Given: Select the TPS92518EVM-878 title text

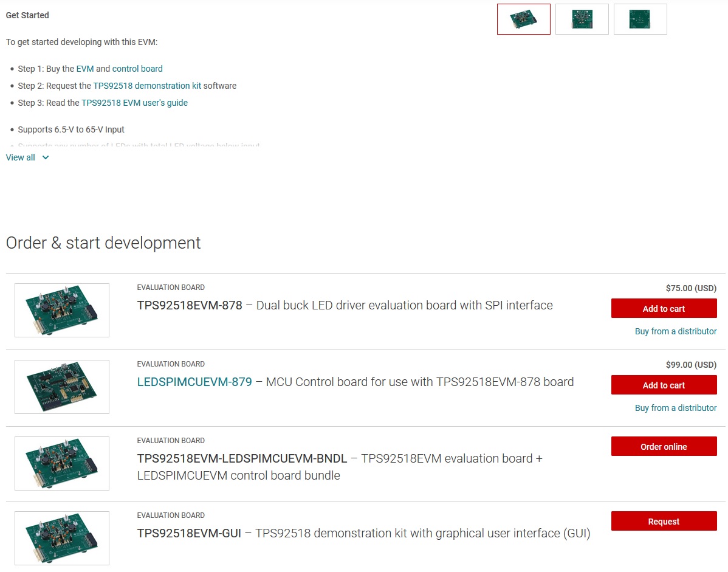Looking at the screenshot, I should point(190,306).
